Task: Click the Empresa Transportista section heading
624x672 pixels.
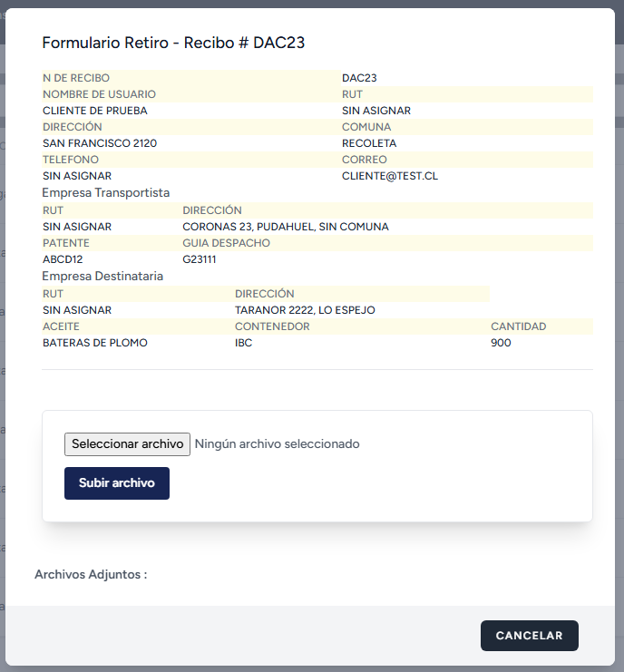Action: tap(106, 192)
